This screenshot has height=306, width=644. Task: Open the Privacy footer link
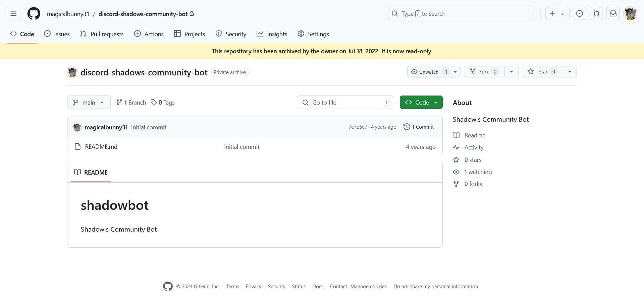[x=253, y=287]
